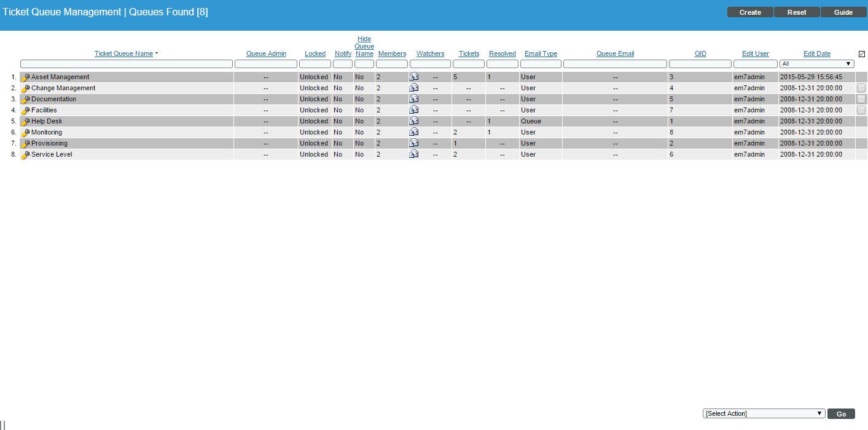Click the Go button
868x430 pixels.
pyautogui.click(x=841, y=414)
